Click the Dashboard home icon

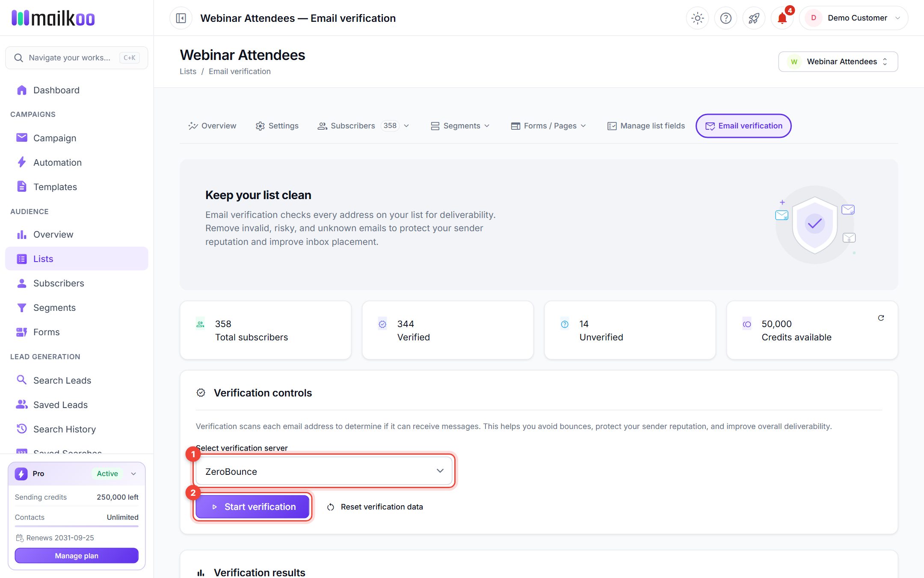coord(21,90)
